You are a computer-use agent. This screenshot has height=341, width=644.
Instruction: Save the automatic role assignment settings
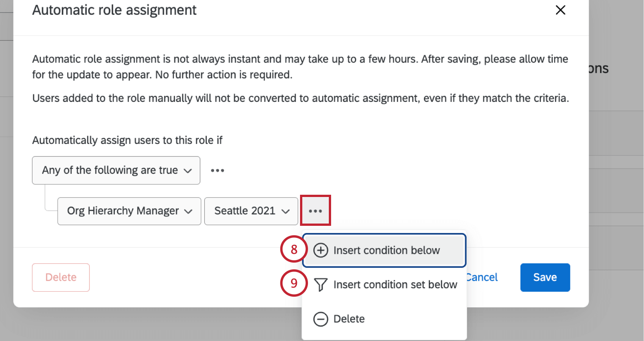(545, 277)
